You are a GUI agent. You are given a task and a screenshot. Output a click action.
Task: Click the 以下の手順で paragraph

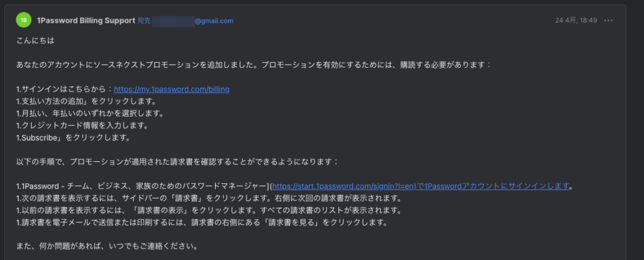(x=177, y=162)
